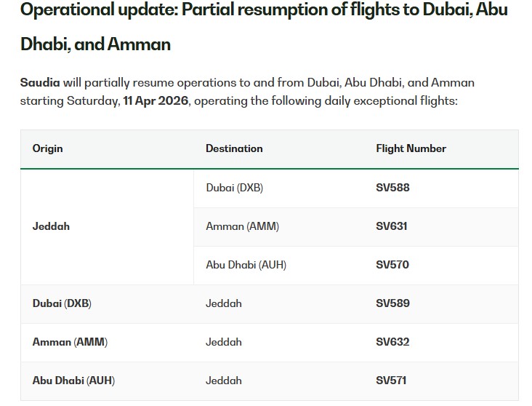The height and width of the screenshot is (406, 532).
Task: Select the Flight Number column header
Action: pos(411,148)
